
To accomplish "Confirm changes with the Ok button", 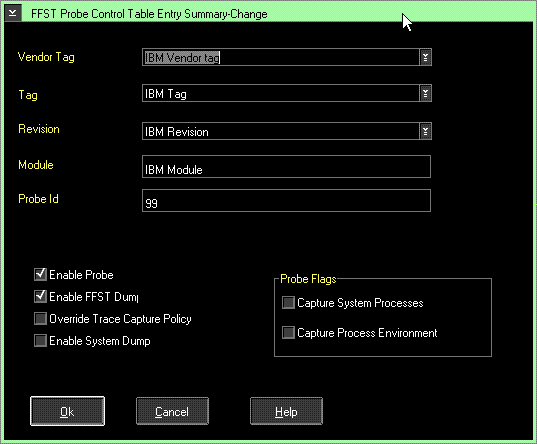I will 67,411.
